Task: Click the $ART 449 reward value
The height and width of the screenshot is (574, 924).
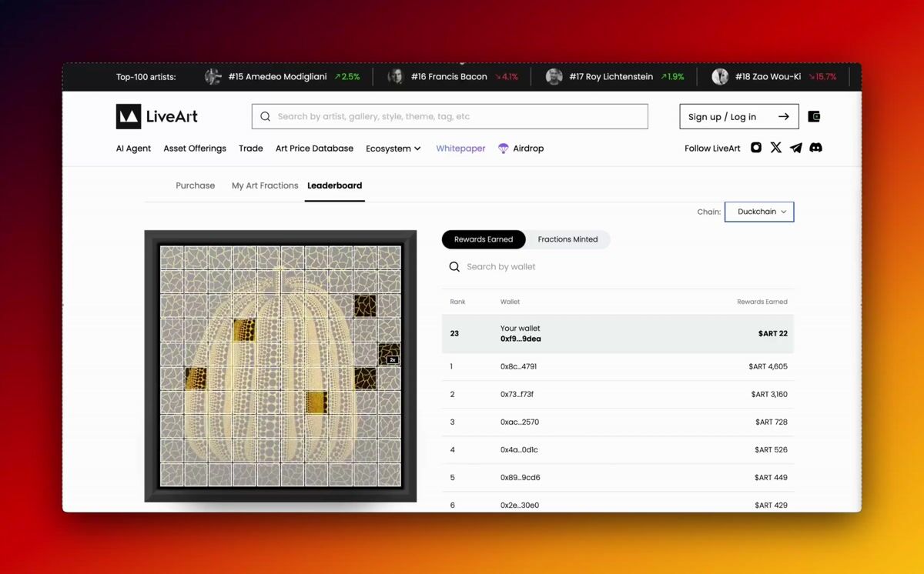Action: [x=772, y=478]
